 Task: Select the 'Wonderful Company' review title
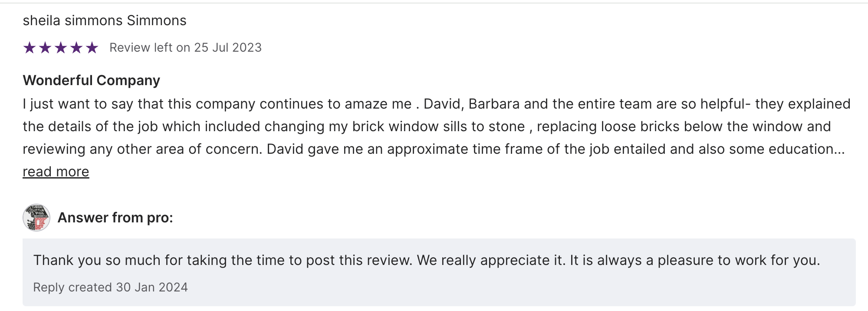click(x=92, y=80)
